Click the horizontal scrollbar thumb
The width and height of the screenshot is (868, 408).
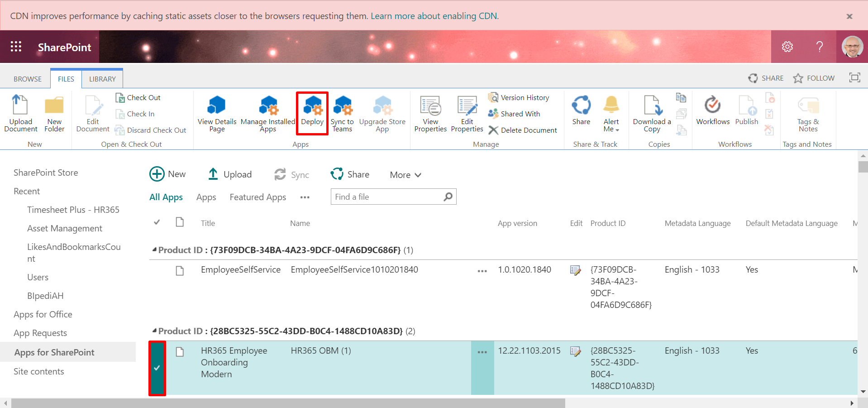[x=288, y=403]
